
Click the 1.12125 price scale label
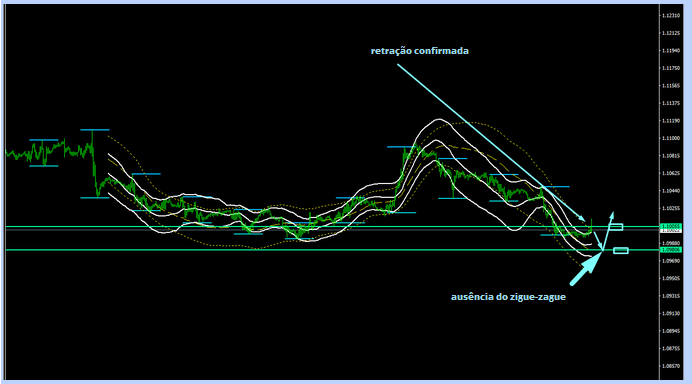pyautogui.click(x=671, y=33)
